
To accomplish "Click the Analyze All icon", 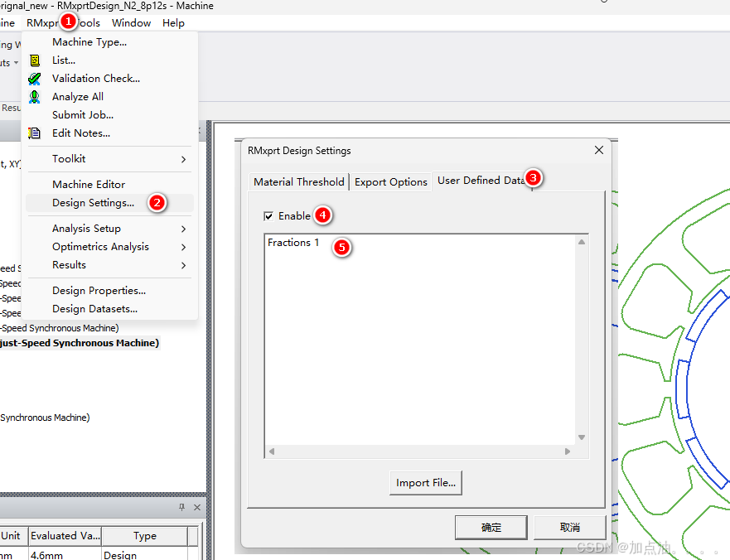I will coord(35,97).
